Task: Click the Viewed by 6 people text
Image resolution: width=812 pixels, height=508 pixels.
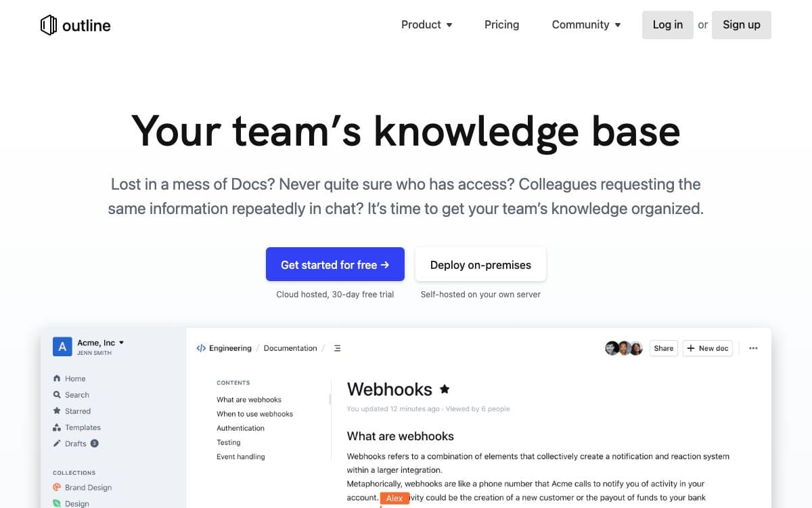Action: (478, 409)
